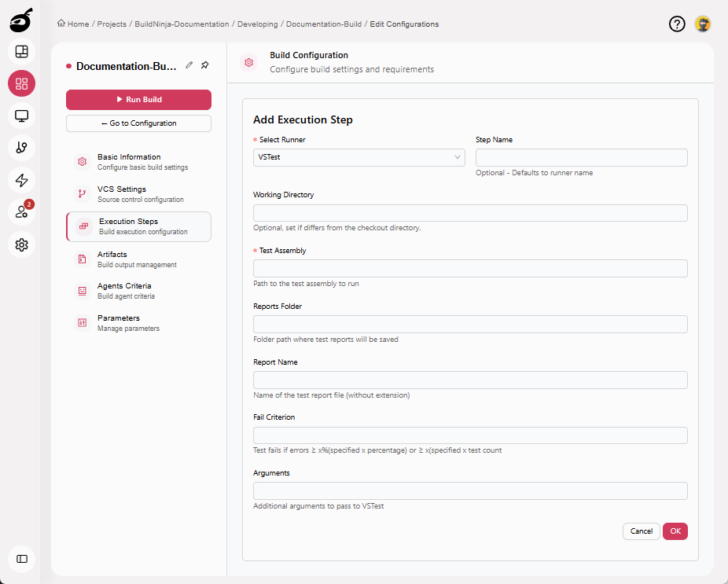Open the agents monitor icon in sidebar
The image size is (728, 584).
[x=22, y=116]
